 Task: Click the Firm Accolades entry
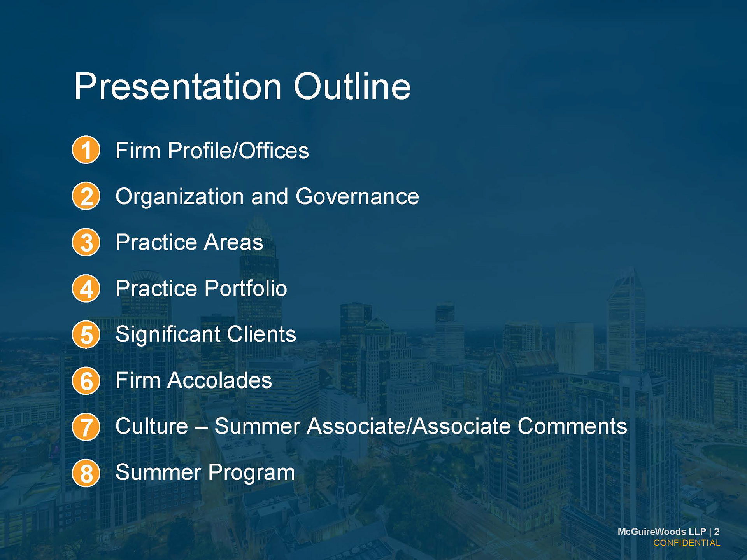(193, 380)
